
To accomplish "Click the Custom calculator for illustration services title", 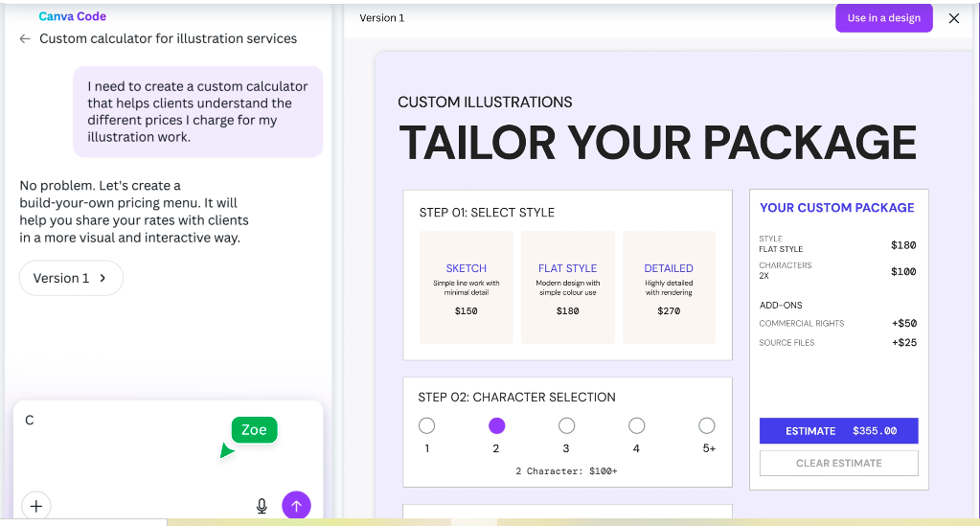I will click(x=169, y=38).
